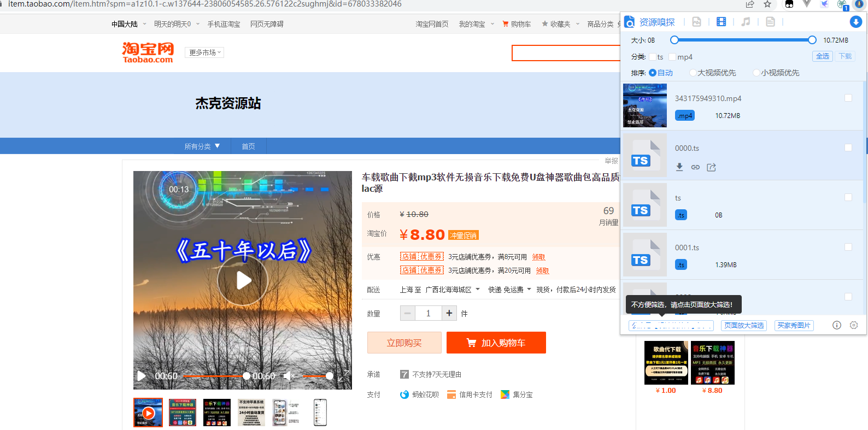This screenshot has width=868, height=430.
Task: Go to shop 首页 tab
Action: [249, 146]
